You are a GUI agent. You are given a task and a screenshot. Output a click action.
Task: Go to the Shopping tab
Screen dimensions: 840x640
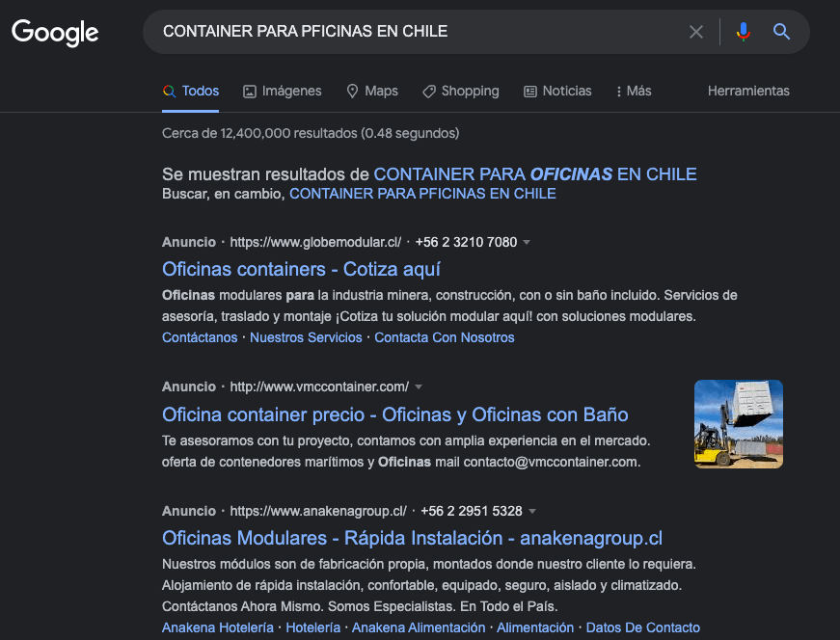point(461,91)
